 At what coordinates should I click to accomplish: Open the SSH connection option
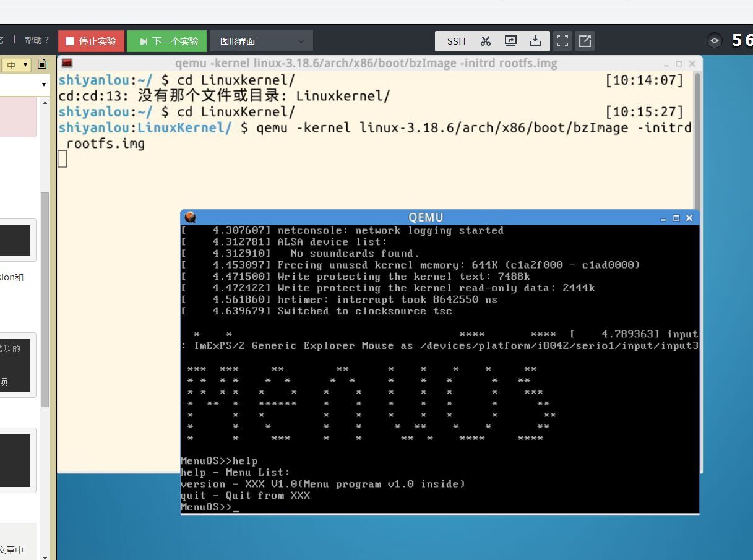pyautogui.click(x=456, y=41)
